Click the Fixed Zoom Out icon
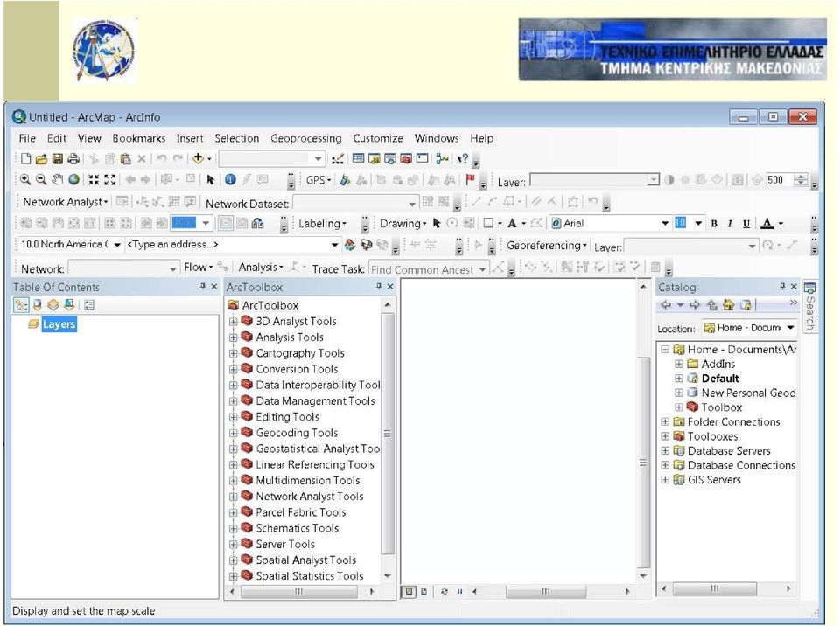This screenshot has width=840, height=626. click(x=110, y=179)
